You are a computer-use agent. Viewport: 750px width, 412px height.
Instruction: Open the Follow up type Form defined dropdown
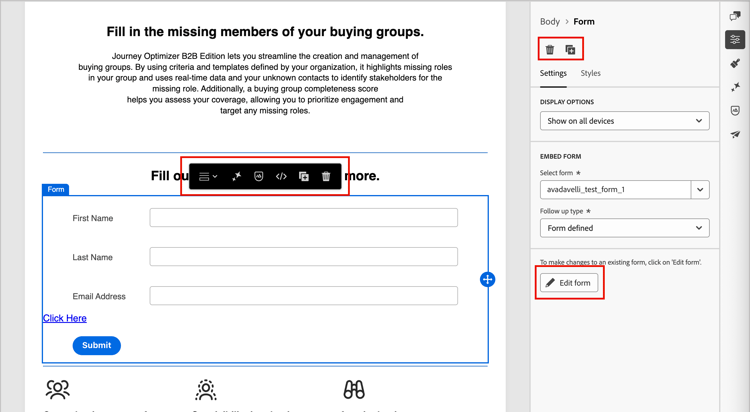pyautogui.click(x=625, y=228)
